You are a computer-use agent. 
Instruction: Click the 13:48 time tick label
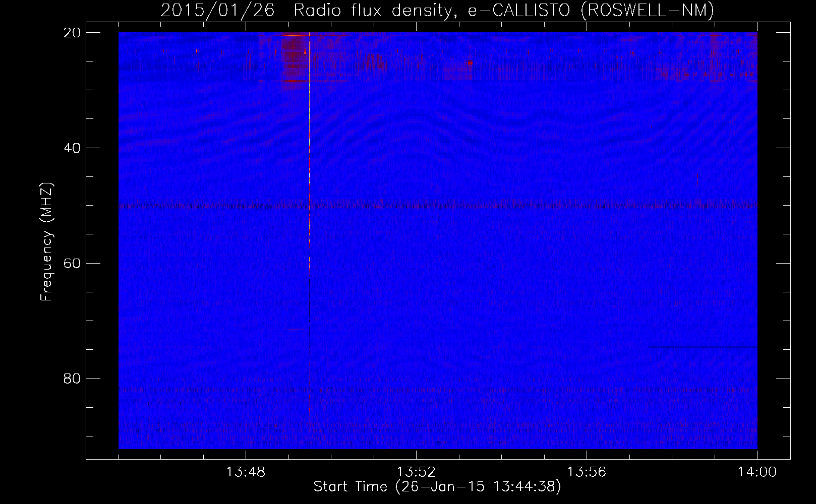tap(246, 472)
